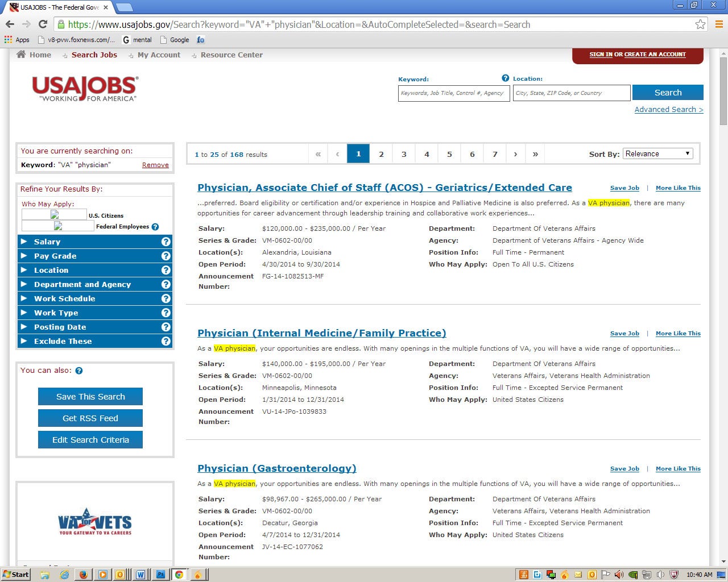Expand the Department and Agency filter
728x582 pixels.
click(x=94, y=284)
